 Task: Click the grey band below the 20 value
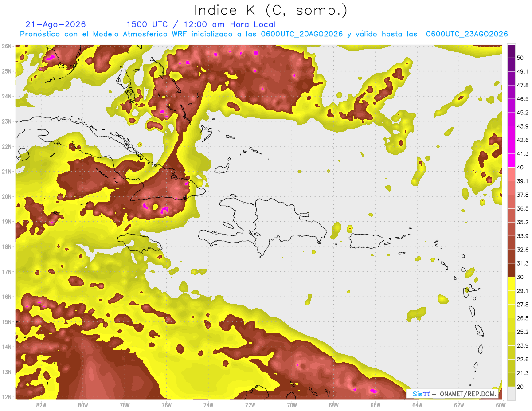[512, 393]
